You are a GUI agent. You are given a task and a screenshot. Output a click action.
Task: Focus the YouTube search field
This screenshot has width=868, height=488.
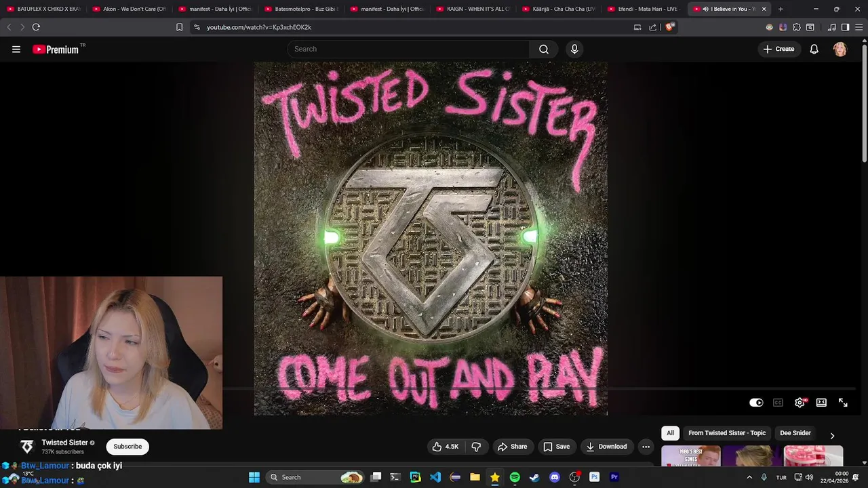pos(408,49)
